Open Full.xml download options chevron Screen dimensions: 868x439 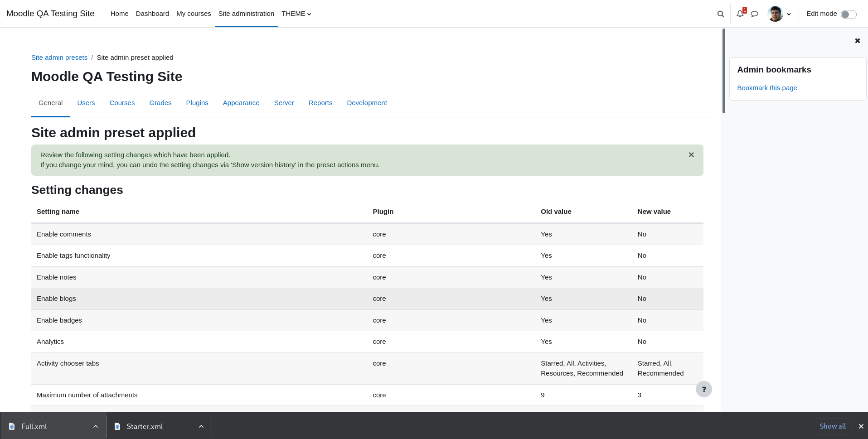[96, 426]
